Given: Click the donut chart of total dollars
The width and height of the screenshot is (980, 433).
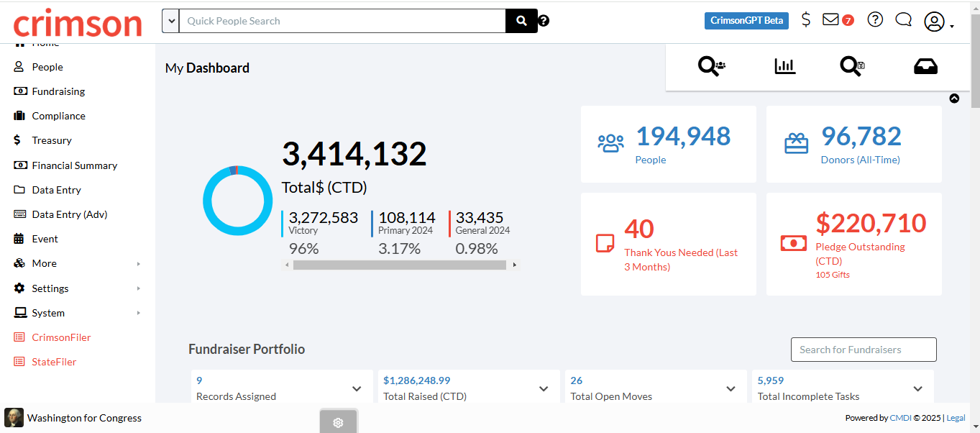Looking at the screenshot, I should (x=237, y=201).
